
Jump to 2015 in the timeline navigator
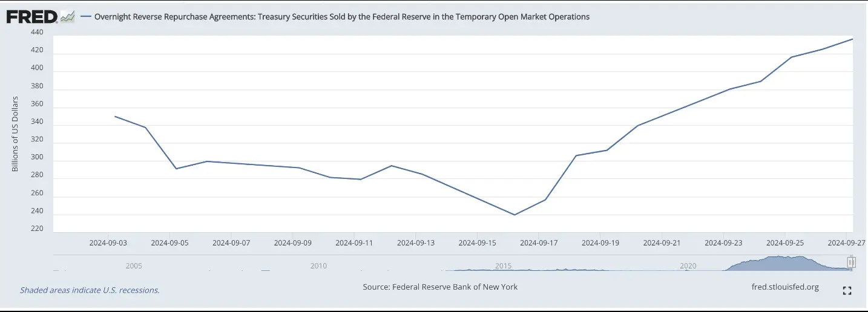[x=504, y=265]
